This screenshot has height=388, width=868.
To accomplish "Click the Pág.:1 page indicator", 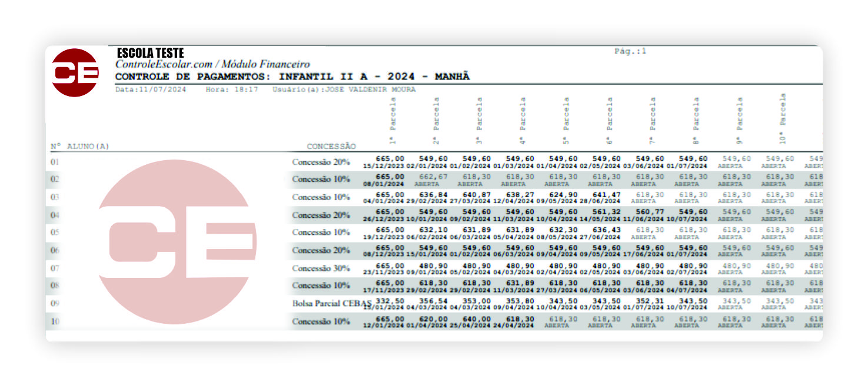I will point(630,51).
